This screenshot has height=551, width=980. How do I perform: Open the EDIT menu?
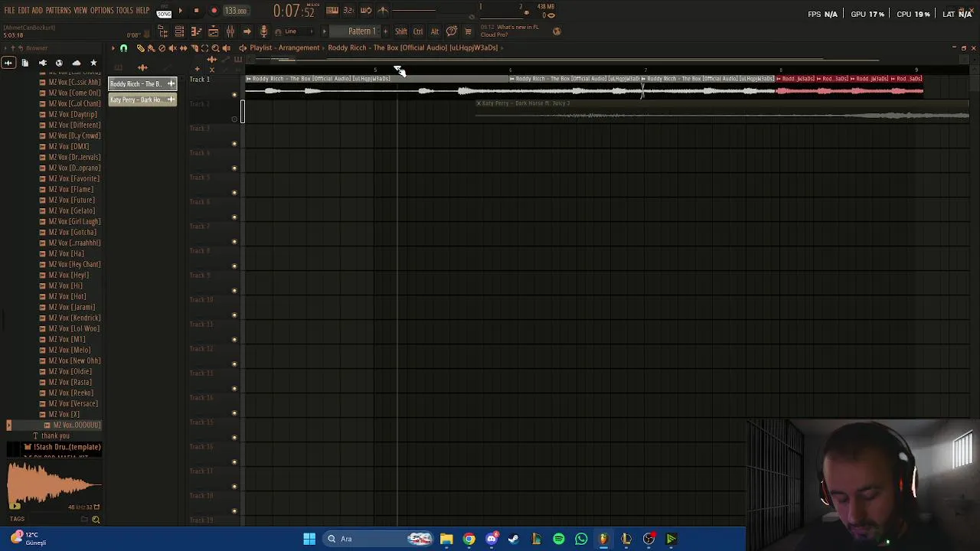click(24, 11)
